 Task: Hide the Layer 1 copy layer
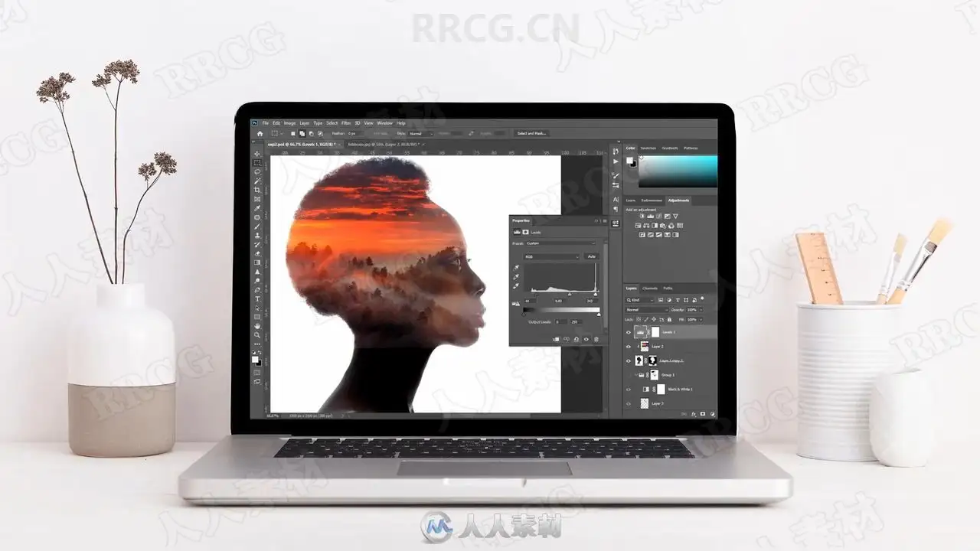(x=629, y=361)
